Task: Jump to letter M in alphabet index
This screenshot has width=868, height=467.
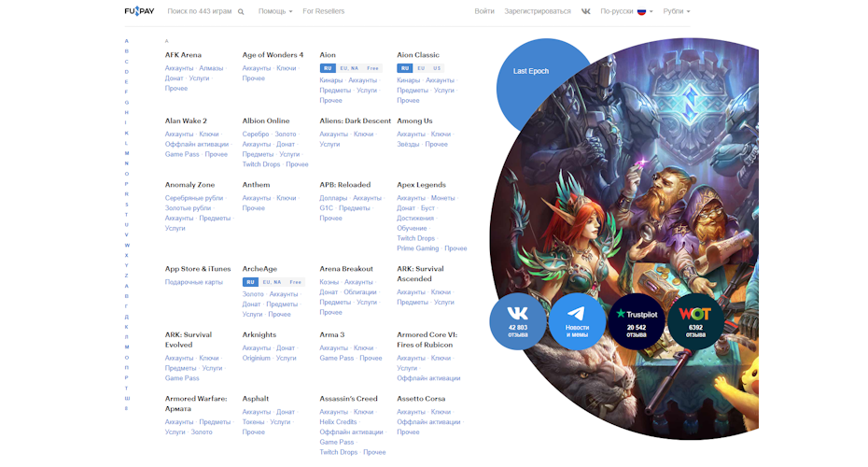Action: coord(127,153)
